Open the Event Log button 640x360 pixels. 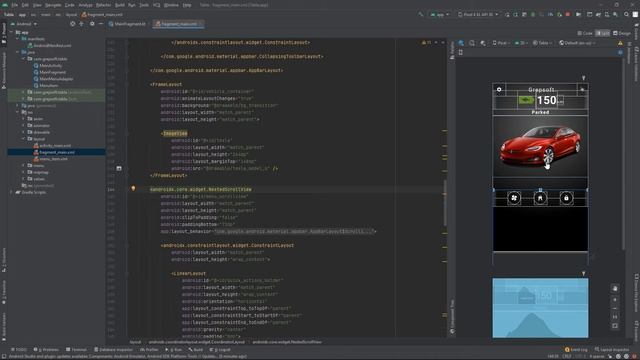coord(576,350)
